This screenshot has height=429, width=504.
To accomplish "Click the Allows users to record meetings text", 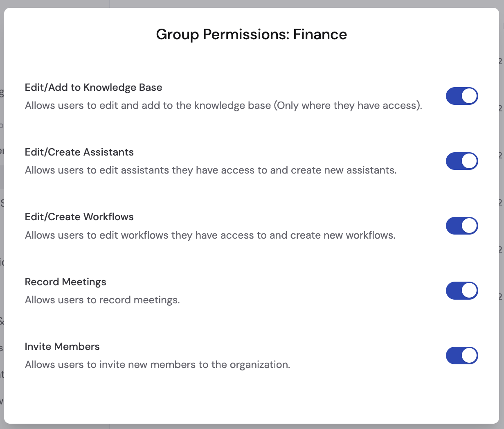I will (102, 300).
